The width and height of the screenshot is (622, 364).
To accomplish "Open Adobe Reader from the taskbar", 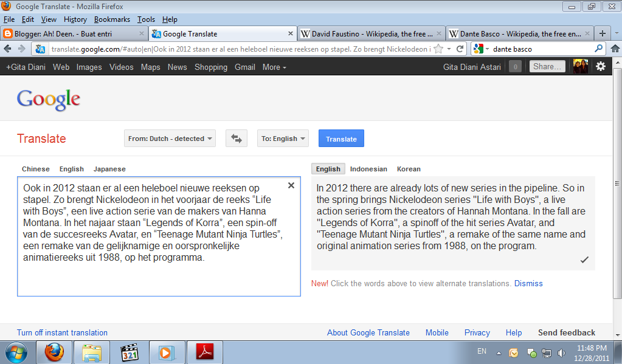I will (x=204, y=352).
